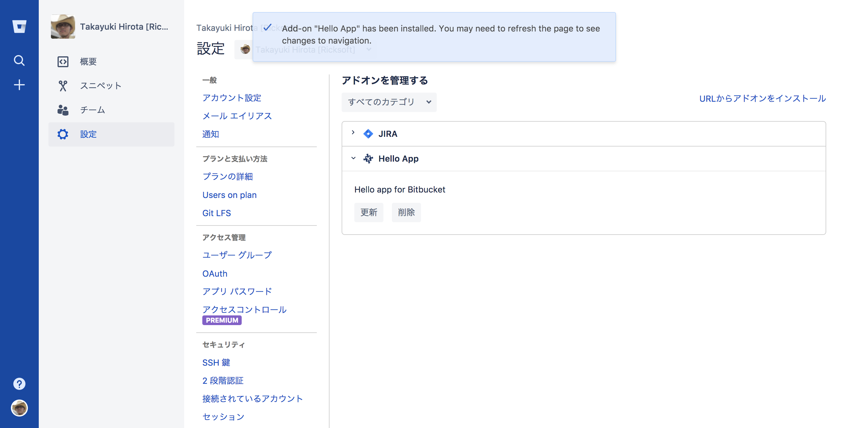This screenshot has height=428, width=868.
Task: Select チーム in navigation sidebar
Action: [x=111, y=110]
